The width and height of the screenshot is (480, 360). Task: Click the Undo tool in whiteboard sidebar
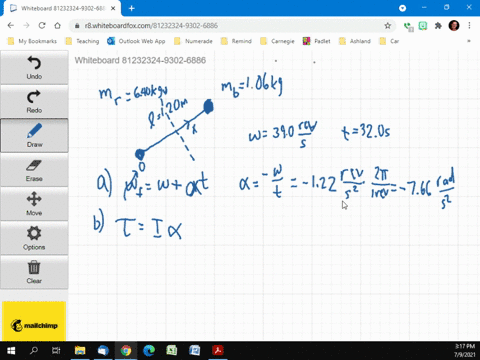[34, 67]
